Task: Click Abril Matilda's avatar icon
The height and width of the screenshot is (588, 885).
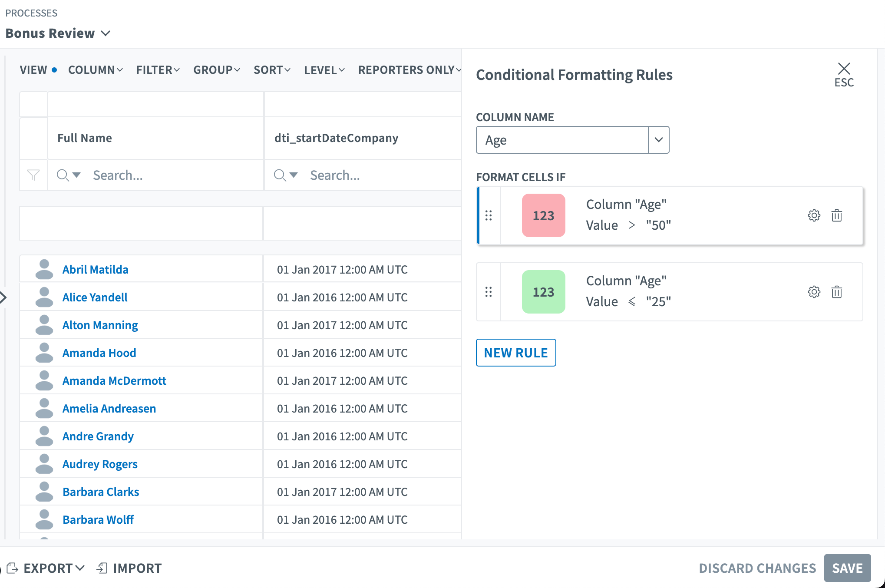Action: (x=44, y=269)
